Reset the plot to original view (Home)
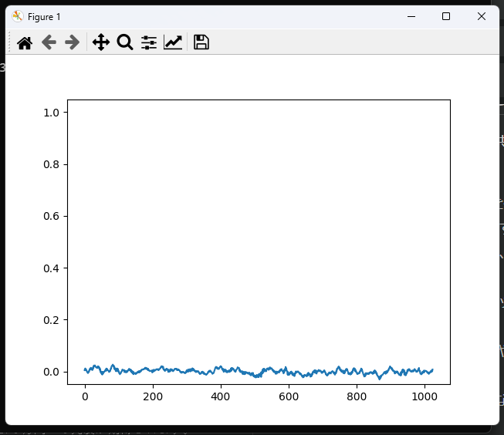This screenshot has height=435, width=504. [x=25, y=42]
